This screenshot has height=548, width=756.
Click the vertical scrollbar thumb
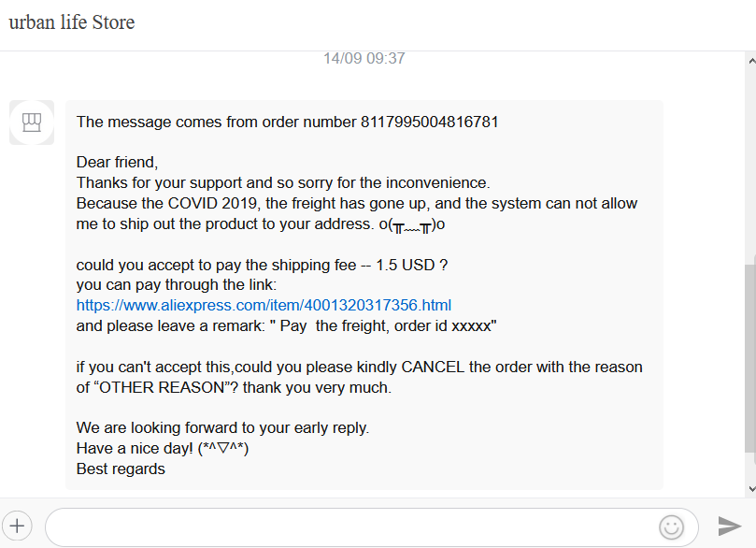pos(750,355)
